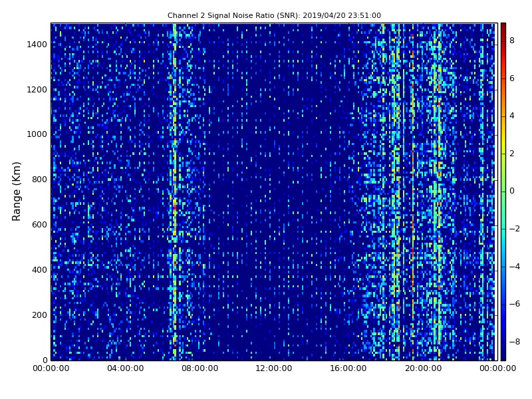Viewport: 532px width, 399px height.
Task: Click the y-axis tick label 1400
Action: tap(37, 45)
